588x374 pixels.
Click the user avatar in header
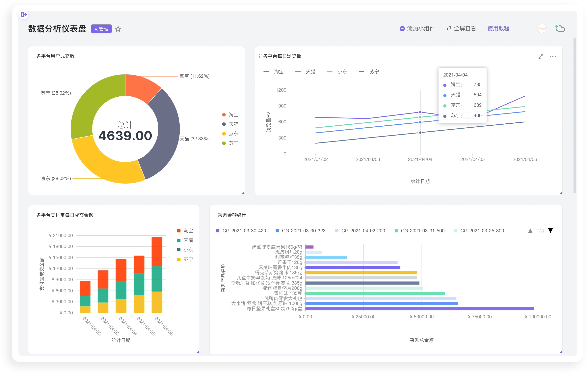pos(542,29)
